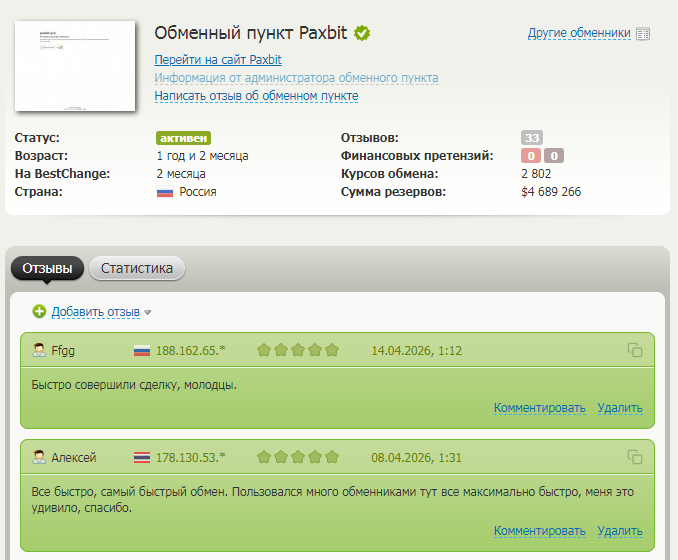Click the user avatar icon next to Ffgg
The width and height of the screenshot is (678, 560).
pyautogui.click(x=39, y=350)
